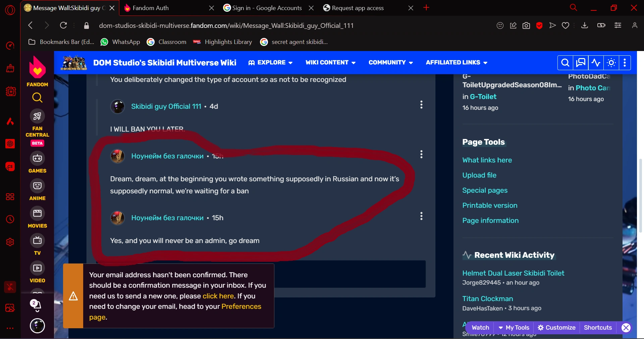Open Fandom sidebar search magnifier
Screen dimensions: 644x339
click(x=37, y=98)
